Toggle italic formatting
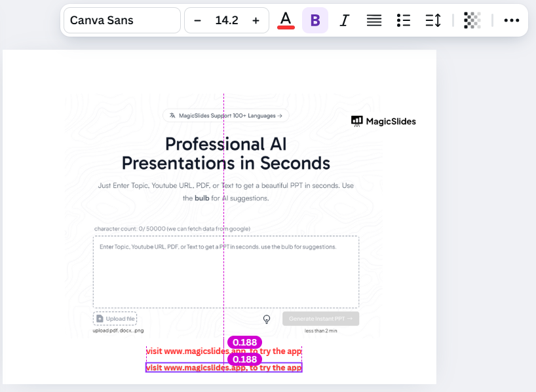This screenshot has height=392, width=536. coord(345,20)
